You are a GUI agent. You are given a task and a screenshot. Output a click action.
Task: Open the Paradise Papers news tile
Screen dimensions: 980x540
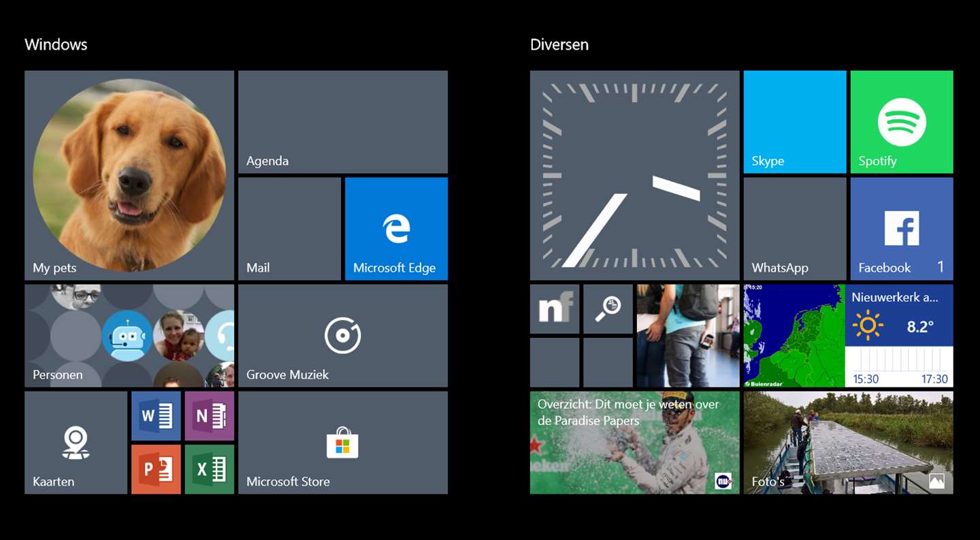pos(635,443)
